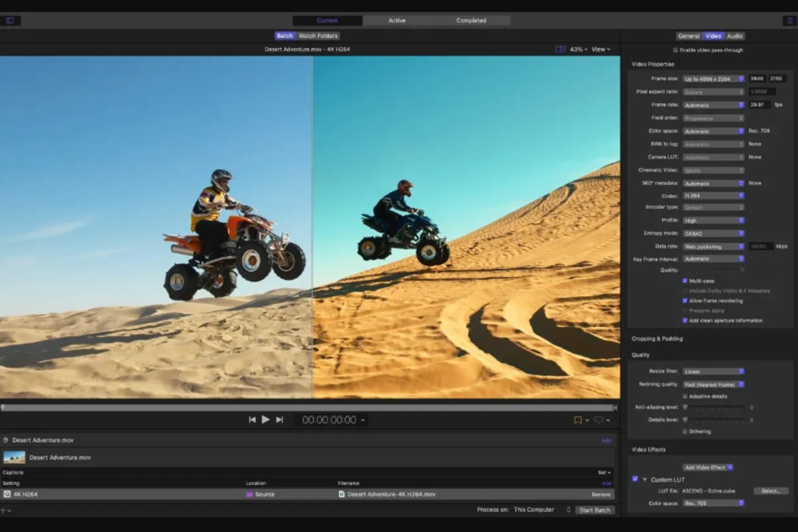Adjust the Anti-aliasing level slider

685,407
